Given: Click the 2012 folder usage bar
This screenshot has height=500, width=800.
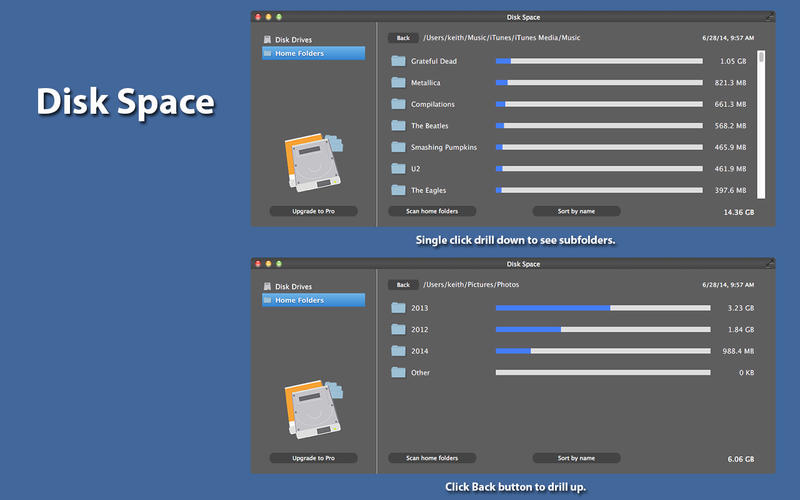Looking at the screenshot, I should 603,329.
